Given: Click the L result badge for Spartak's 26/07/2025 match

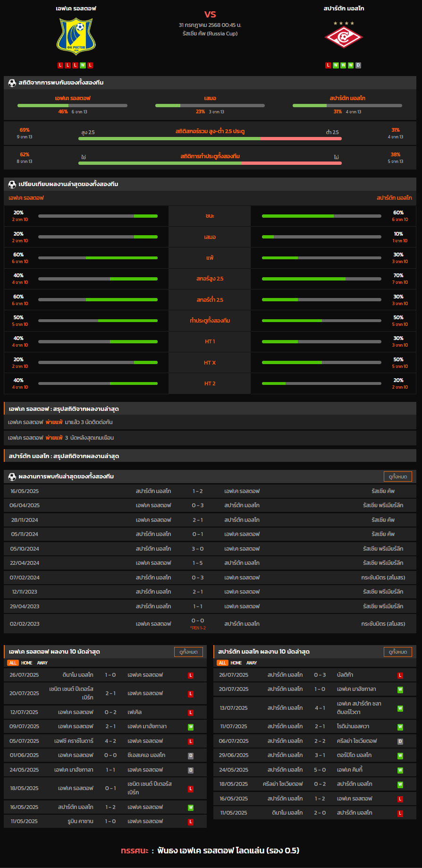Looking at the screenshot, I should pos(400,675).
